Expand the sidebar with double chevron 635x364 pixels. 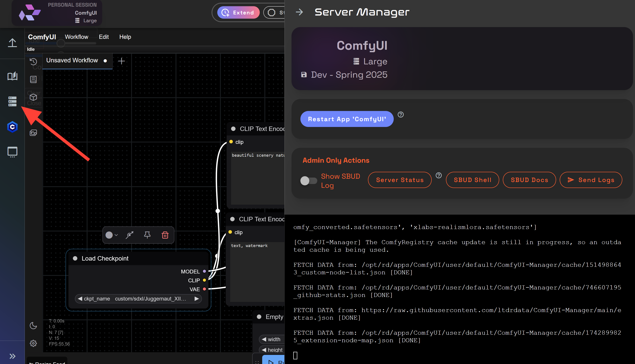12,356
